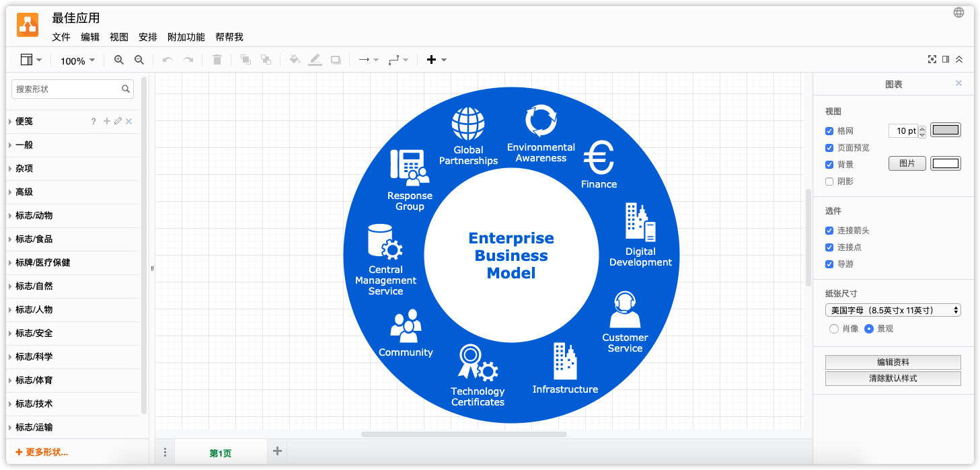Collapse toolbar with double chevron icon

[959, 59]
